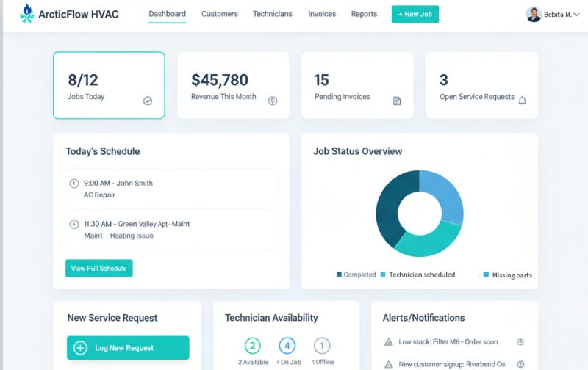Click the Missing parts legend color swatch
Viewport: 588px width, 370px height.
[x=486, y=275]
